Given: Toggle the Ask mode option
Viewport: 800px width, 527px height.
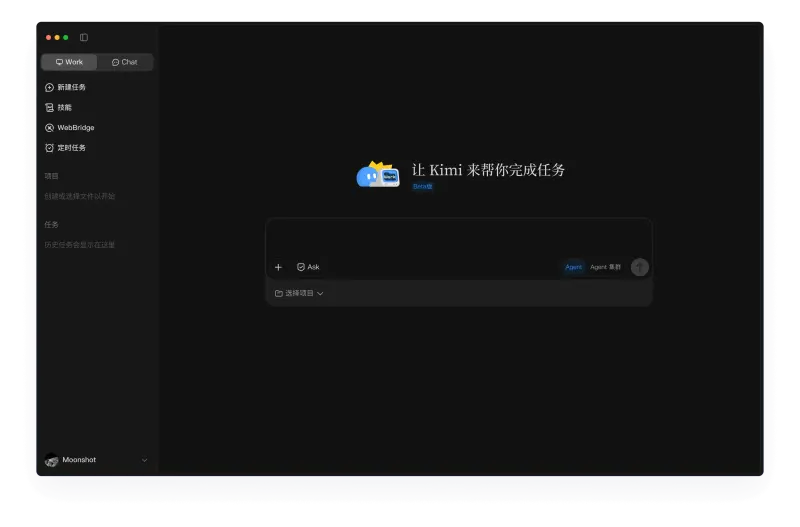Looking at the screenshot, I should pyautogui.click(x=308, y=267).
